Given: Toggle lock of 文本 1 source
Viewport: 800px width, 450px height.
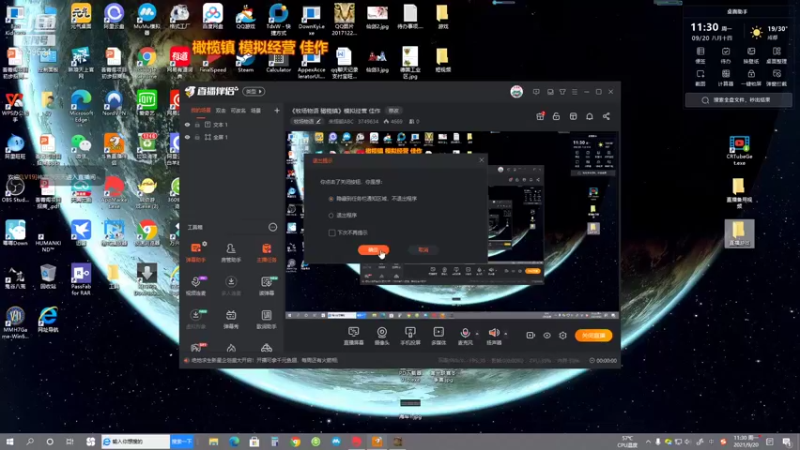Looking at the screenshot, I should point(197,124).
